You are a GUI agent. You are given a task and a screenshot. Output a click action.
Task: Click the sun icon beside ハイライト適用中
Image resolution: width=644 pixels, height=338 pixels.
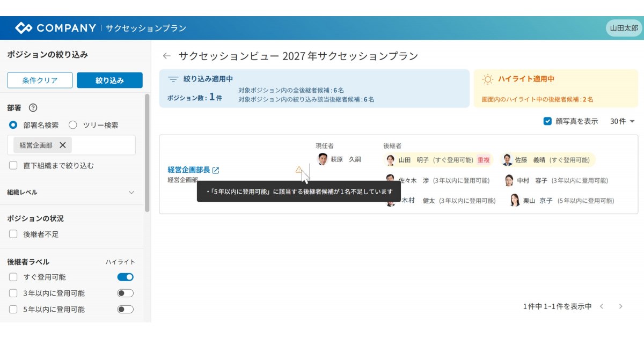point(487,79)
